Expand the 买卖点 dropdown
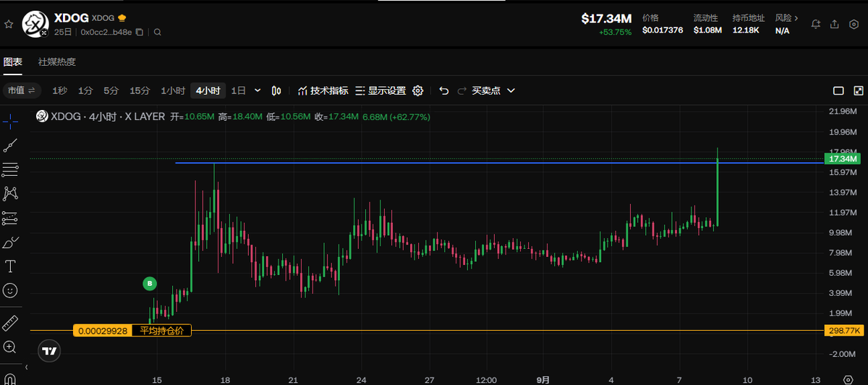Screen dimensions: 868x385 (x=493, y=90)
